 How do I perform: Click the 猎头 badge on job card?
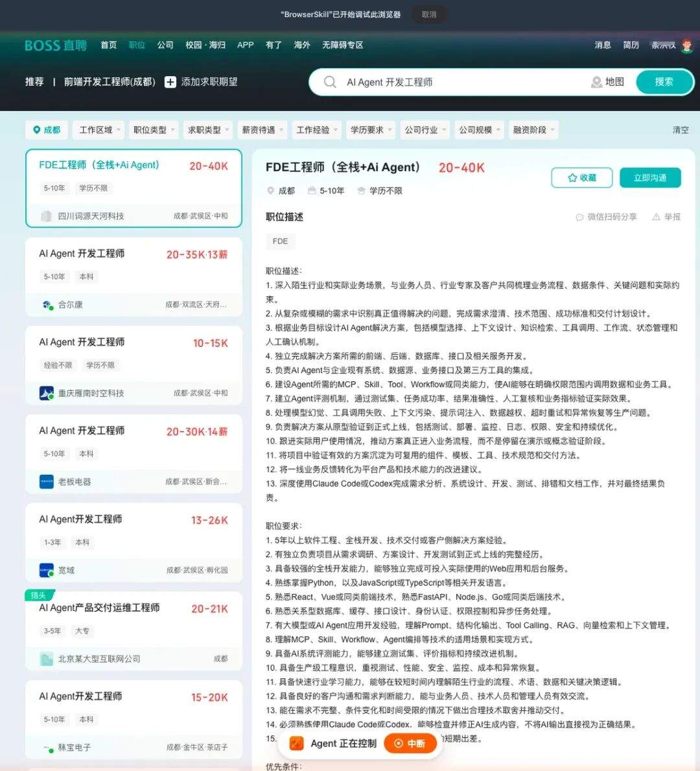coord(39,595)
